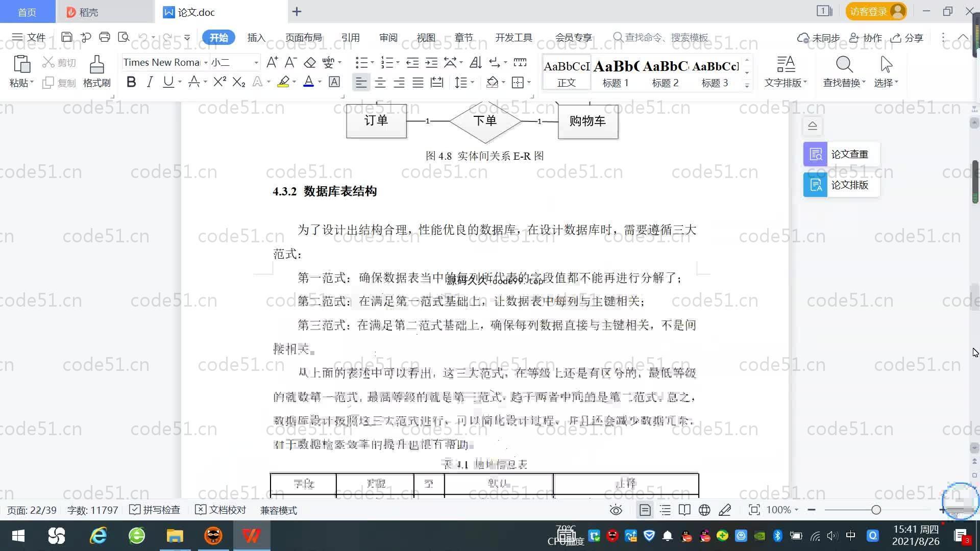The image size is (980, 551).
Task: Open the Thesis Layout panel button
Action: tap(841, 185)
